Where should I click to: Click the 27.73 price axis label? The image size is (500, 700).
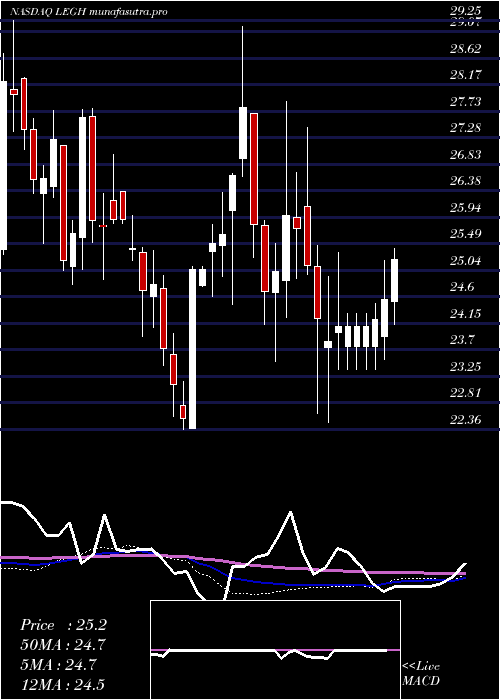(x=465, y=101)
